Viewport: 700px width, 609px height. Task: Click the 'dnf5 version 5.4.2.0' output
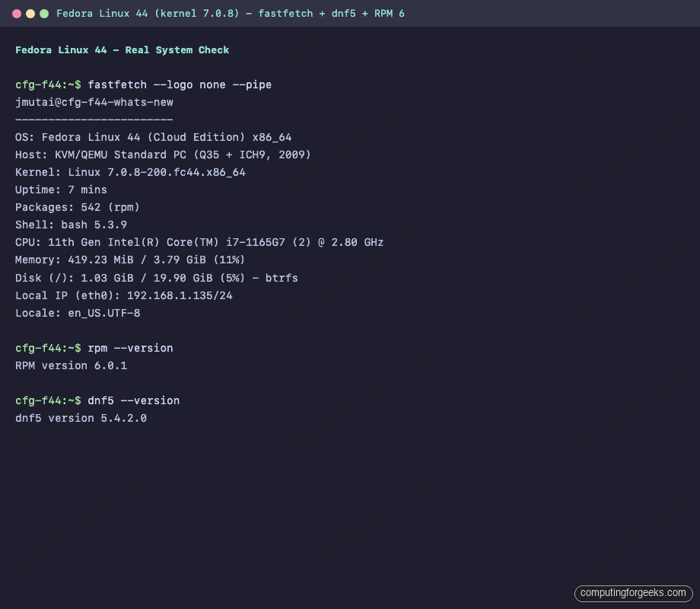(81, 418)
